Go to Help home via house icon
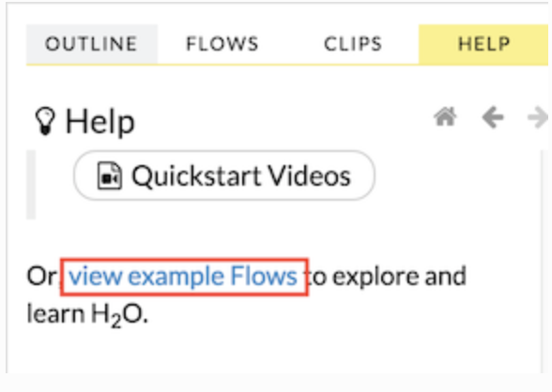Image resolution: width=552 pixels, height=392 pixels. (446, 117)
